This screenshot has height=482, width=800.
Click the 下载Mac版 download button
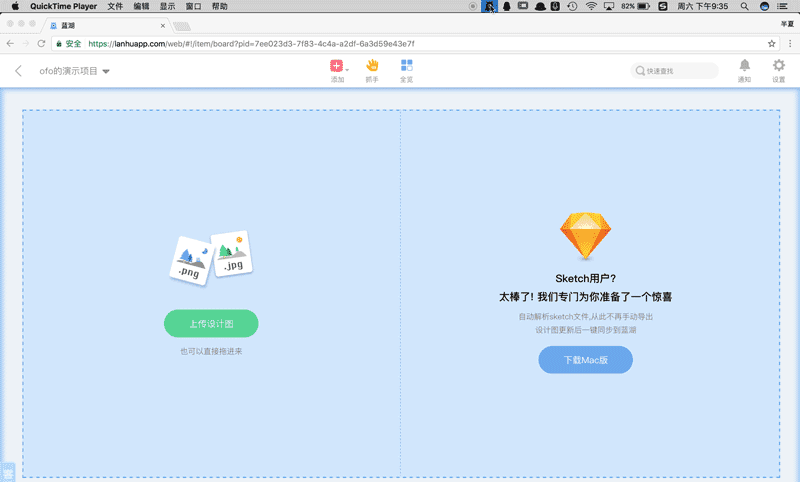click(x=586, y=360)
